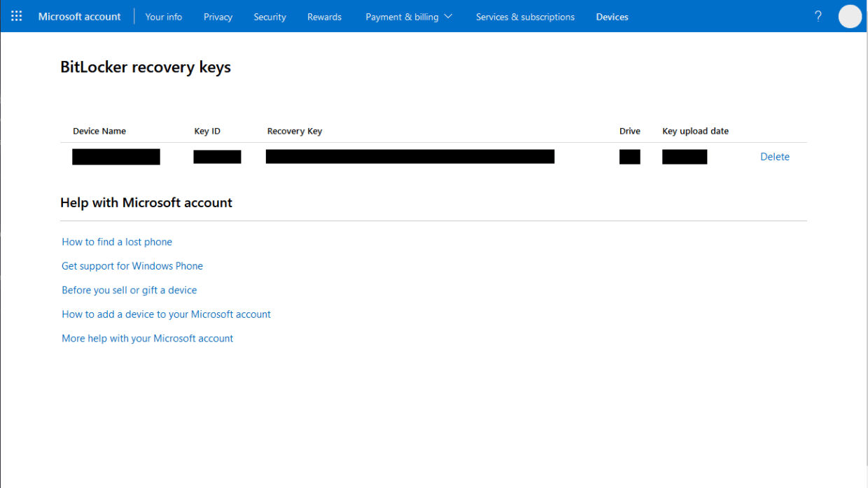
Task: Open 'How to find a lost phone'
Action: pos(116,242)
